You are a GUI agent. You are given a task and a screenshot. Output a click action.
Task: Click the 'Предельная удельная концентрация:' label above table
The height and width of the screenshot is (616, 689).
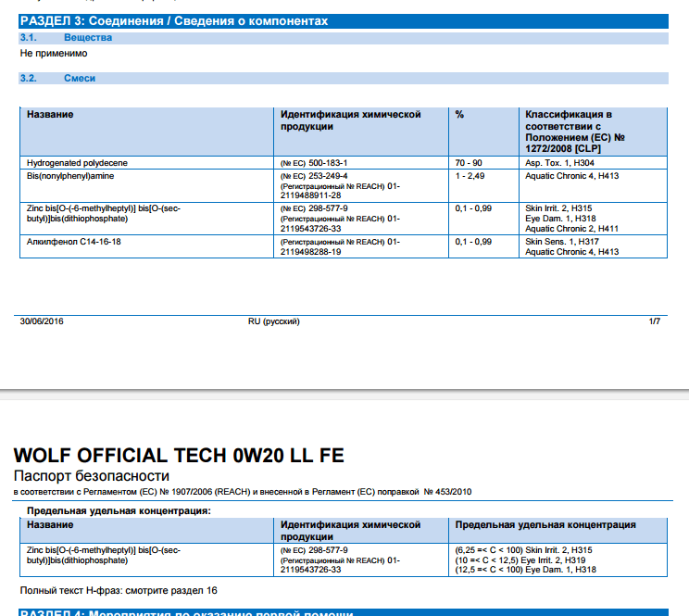tap(119, 511)
